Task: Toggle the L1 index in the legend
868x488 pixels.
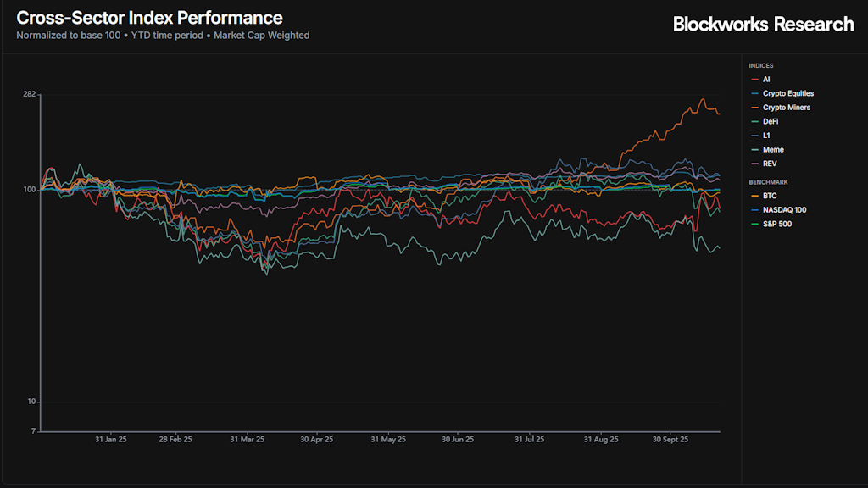Action: point(766,136)
